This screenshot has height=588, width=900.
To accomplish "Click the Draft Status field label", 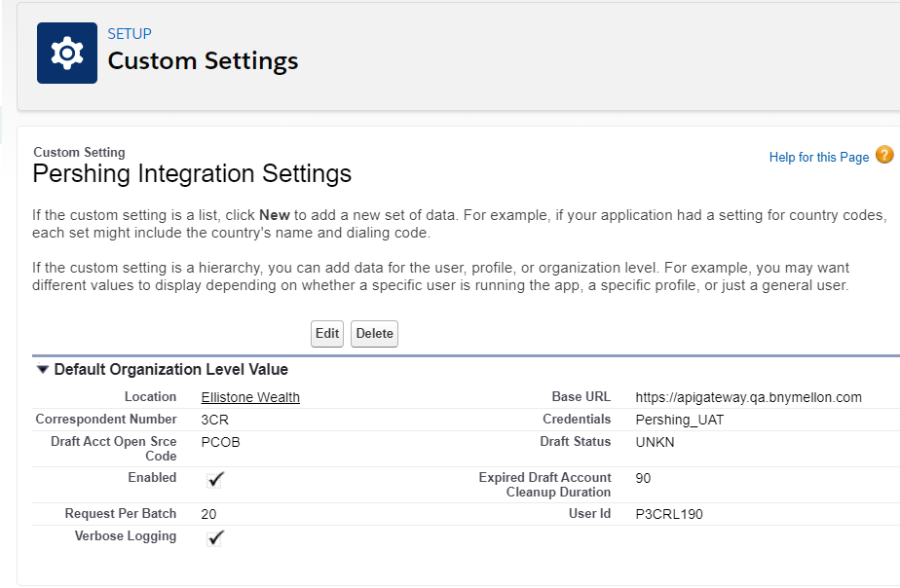I will tap(575, 442).
